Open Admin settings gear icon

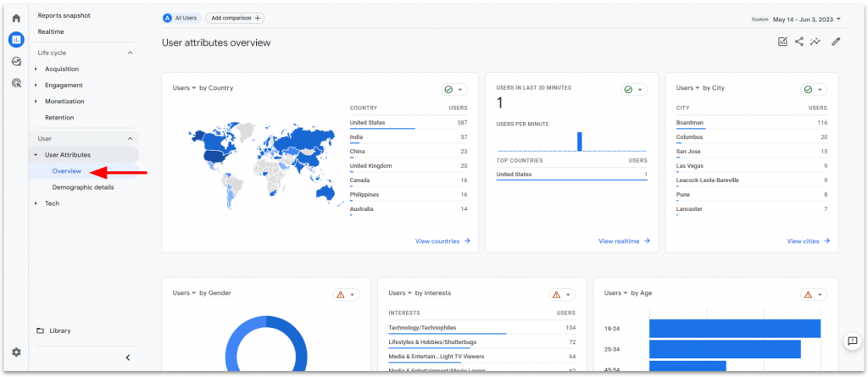click(16, 352)
